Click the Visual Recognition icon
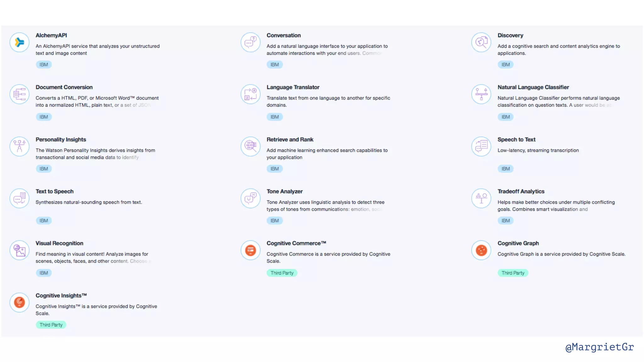644x362 pixels. (x=19, y=250)
